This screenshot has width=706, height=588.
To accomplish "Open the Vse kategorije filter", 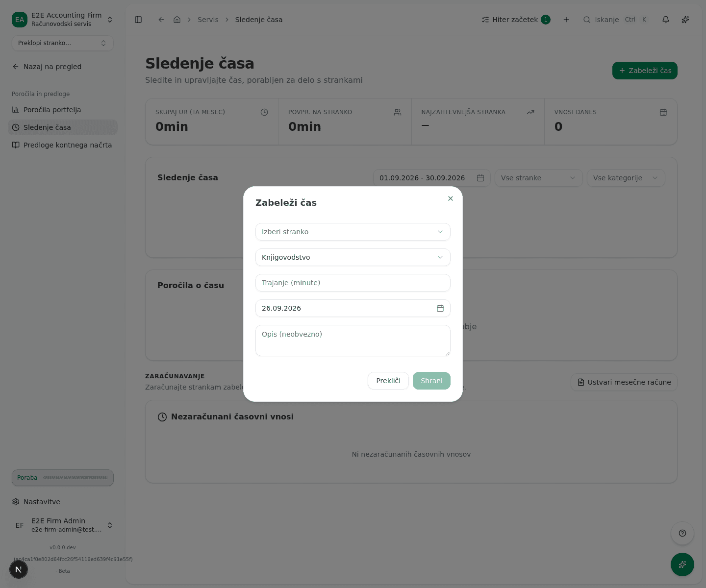I will tap(626, 178).
